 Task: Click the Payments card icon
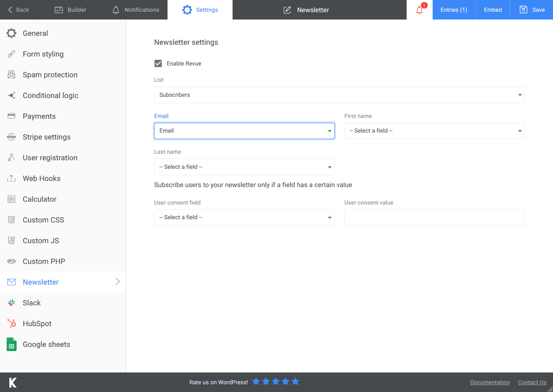tap(11, 116)
